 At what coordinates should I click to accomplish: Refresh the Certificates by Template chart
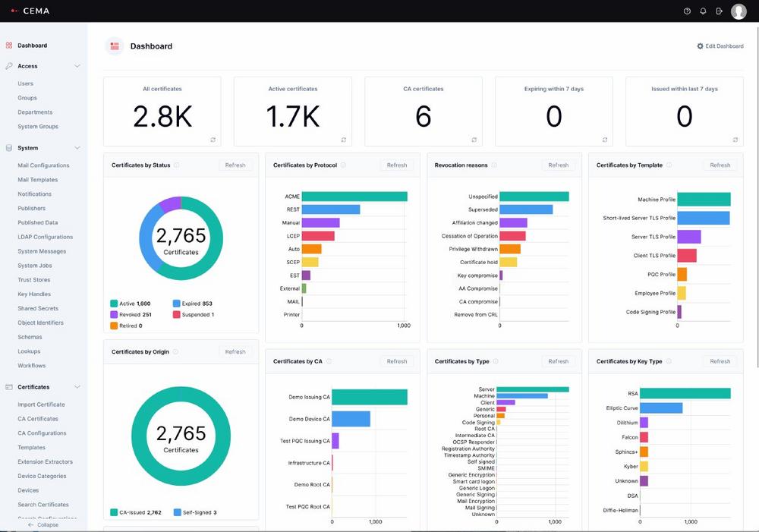coord(720,165)
